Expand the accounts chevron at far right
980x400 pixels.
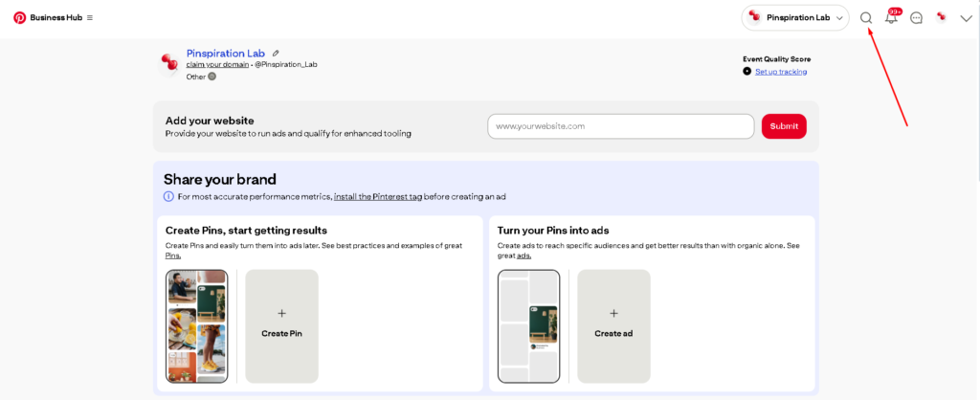(966, 18)
